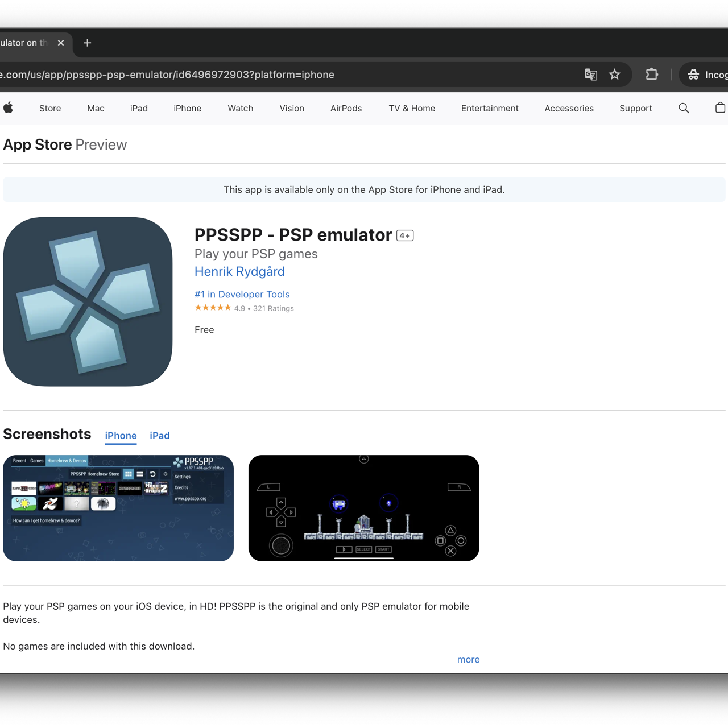Open the Accessories navigation item
Screen dimensions: 728x728
[x=569, y=108]
